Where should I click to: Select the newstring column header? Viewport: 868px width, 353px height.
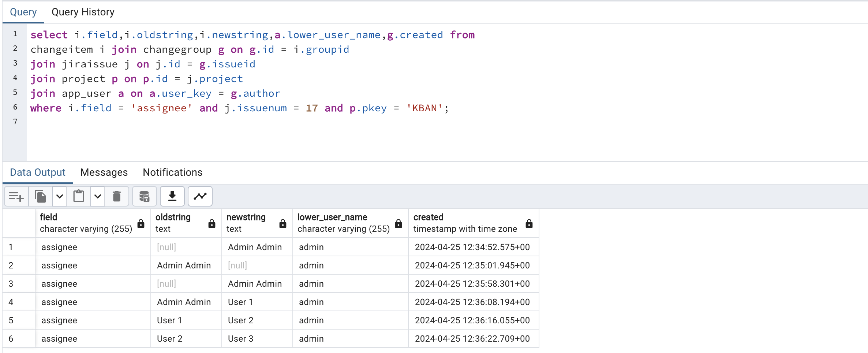click(252, 223)
